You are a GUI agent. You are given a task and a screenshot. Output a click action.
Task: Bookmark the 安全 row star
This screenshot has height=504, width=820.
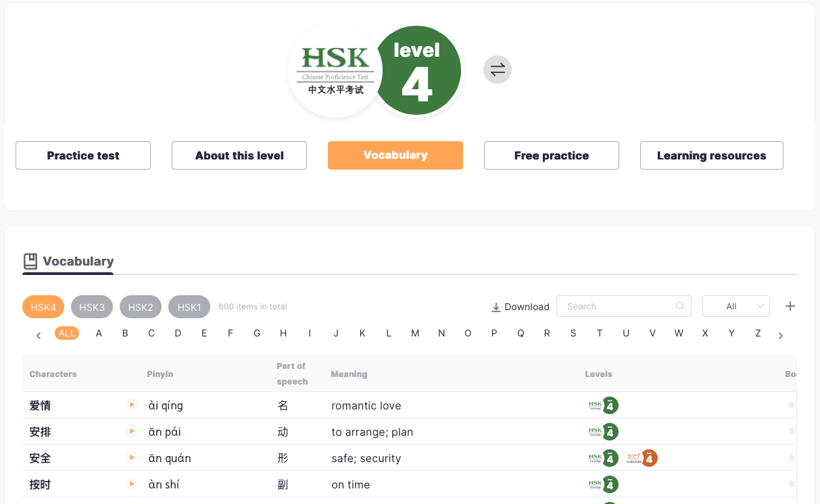(791, 457)
